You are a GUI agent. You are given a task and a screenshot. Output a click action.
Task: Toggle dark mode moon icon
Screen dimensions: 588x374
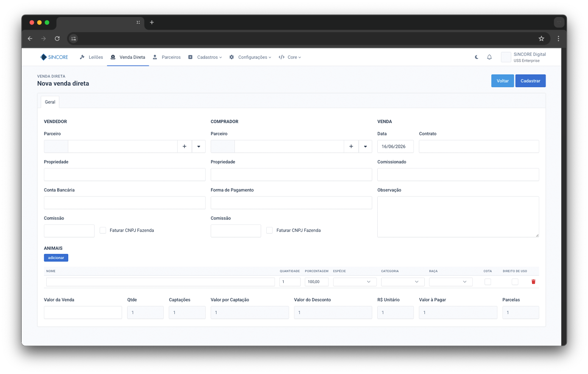(x=477, y=57)
